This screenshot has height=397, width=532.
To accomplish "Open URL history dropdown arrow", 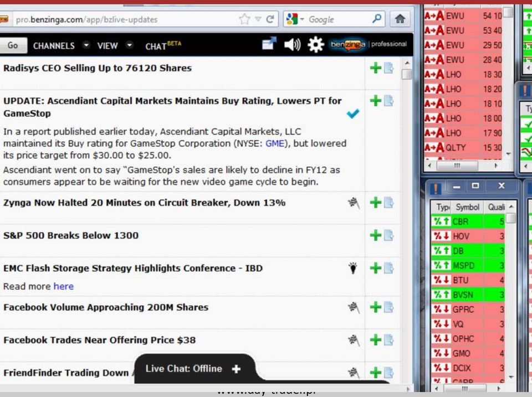I will point(258,19).
